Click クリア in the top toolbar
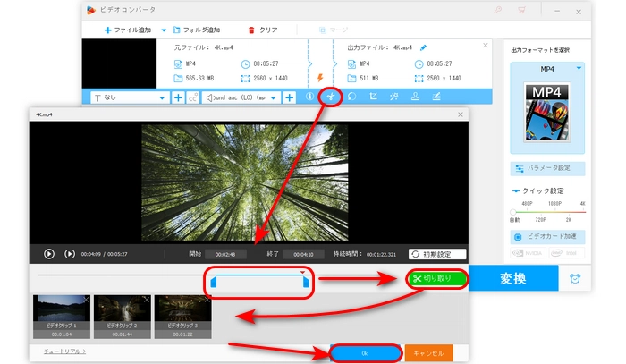 (x=261, y=30)
